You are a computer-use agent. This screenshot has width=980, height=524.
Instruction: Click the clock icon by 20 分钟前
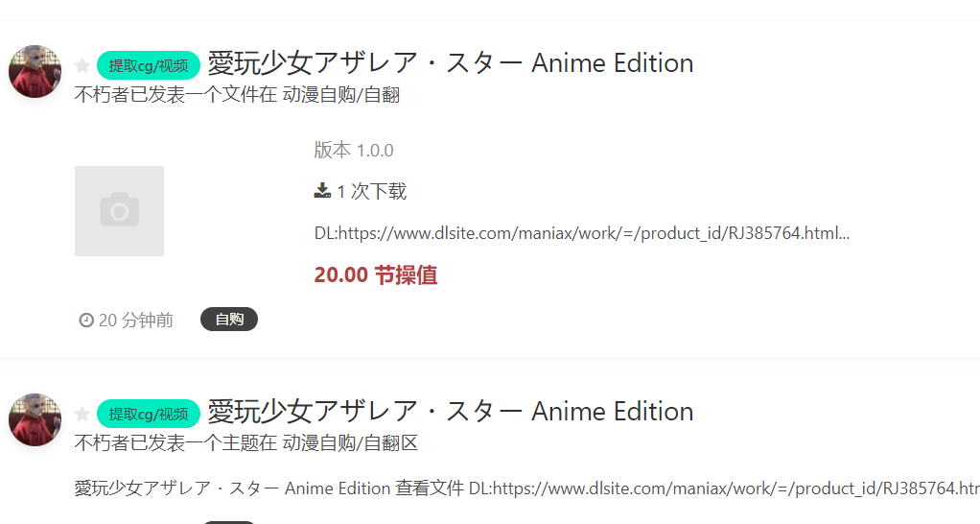click(86, 321)
